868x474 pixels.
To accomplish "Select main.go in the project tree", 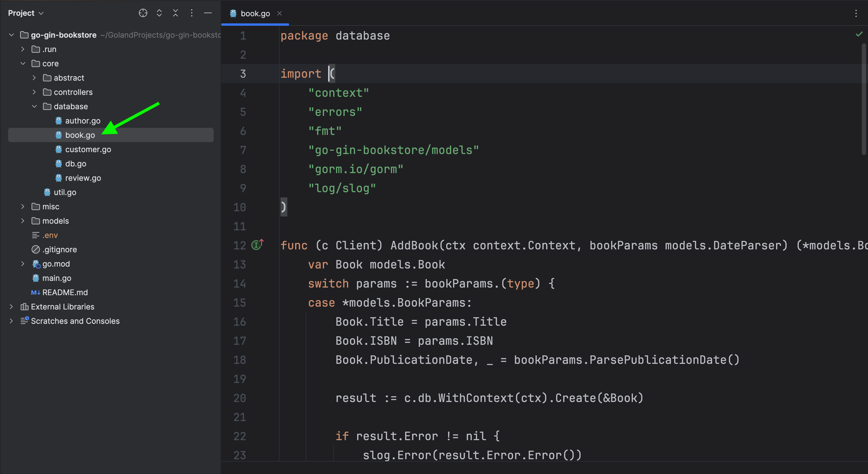I will click(57, 278).
